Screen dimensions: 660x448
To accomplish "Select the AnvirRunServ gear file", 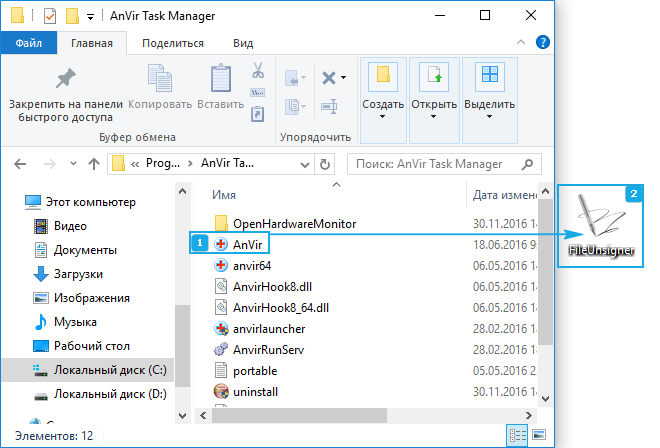I will pos(267,349).
